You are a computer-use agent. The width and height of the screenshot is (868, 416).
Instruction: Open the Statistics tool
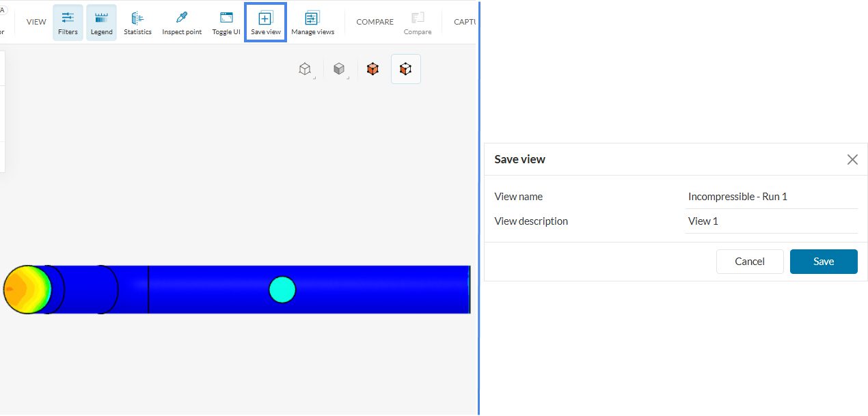tap(137, 22)
